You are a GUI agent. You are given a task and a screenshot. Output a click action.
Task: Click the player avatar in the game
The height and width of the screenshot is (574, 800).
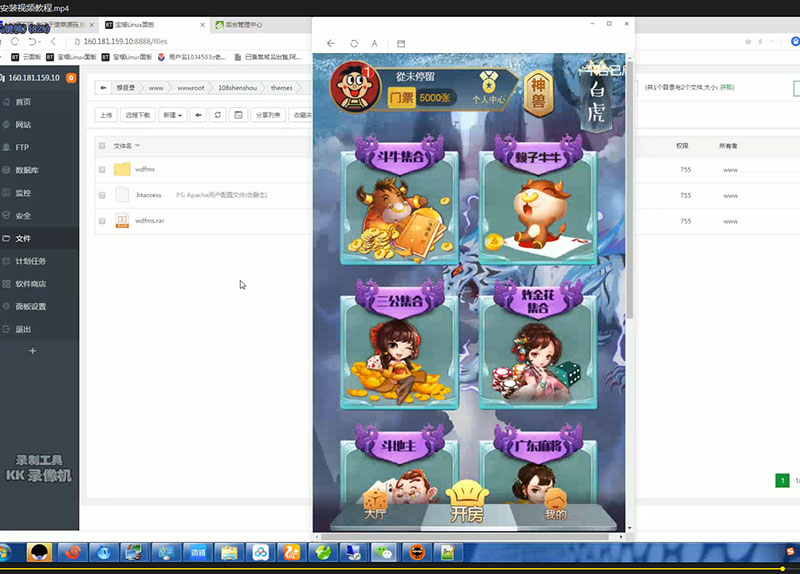pyautogui.click(x=355, y=87)
